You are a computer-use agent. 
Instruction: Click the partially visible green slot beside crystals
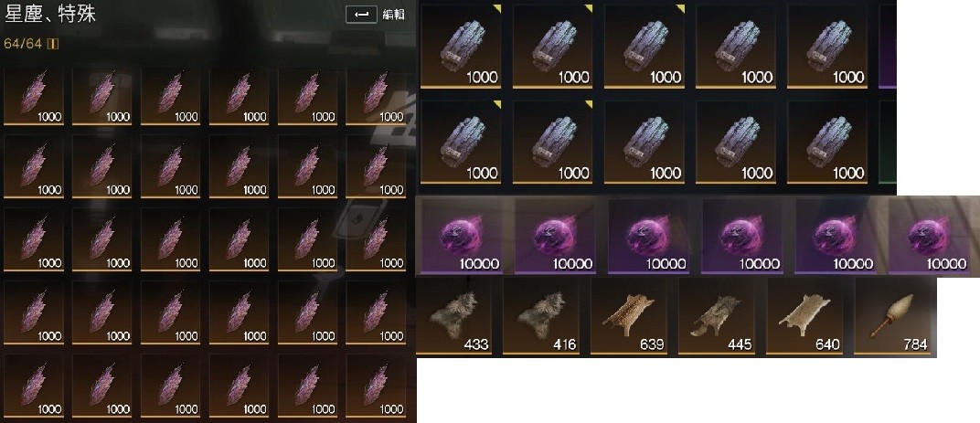(x=888, y=142)
